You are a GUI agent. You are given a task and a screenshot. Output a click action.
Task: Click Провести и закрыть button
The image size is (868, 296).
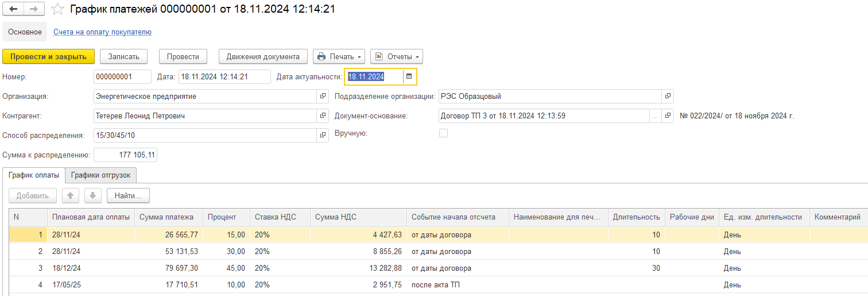[48, 56]
